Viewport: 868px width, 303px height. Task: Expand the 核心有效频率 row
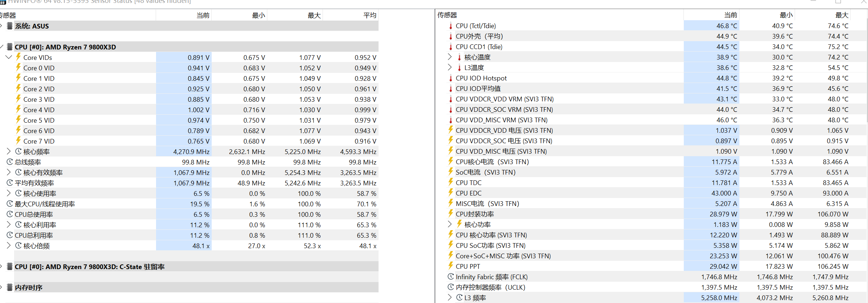point(9,172)
